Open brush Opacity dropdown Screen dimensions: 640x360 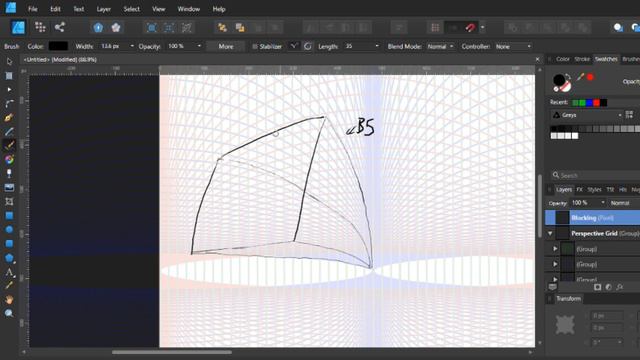(199, 46)
